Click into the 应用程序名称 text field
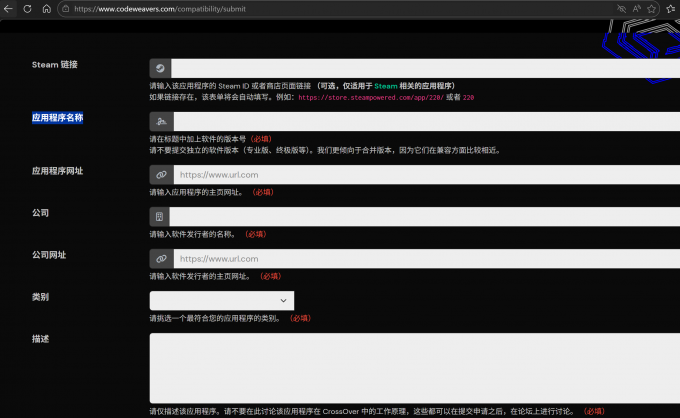680x418 pixels. (425, 121)
